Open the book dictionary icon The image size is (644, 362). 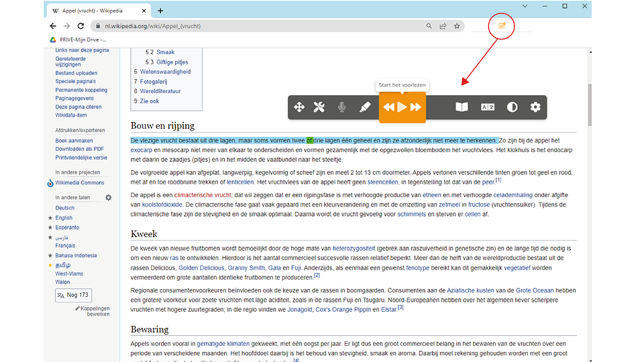click(462, 107)
